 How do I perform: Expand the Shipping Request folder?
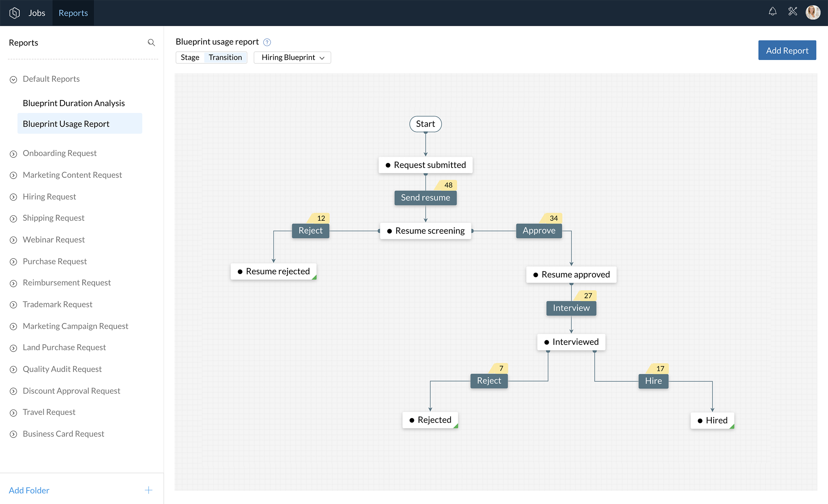13,219
